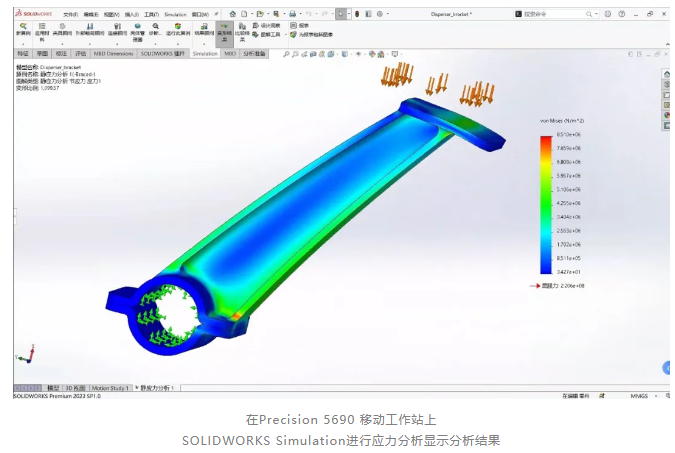675x453 pixels.
Task: Click Zoom to Fit in view toolbar
Action: click(286, 54)
